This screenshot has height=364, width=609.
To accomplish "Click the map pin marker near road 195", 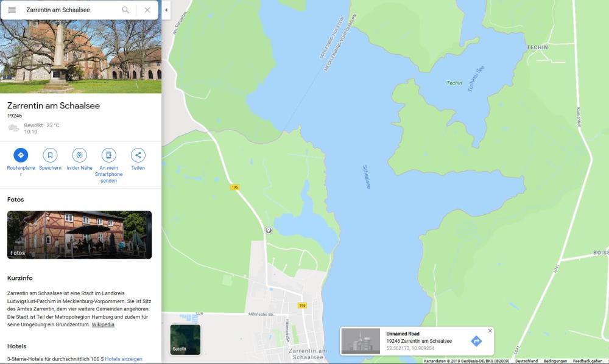I will click(x=269, y=230).
